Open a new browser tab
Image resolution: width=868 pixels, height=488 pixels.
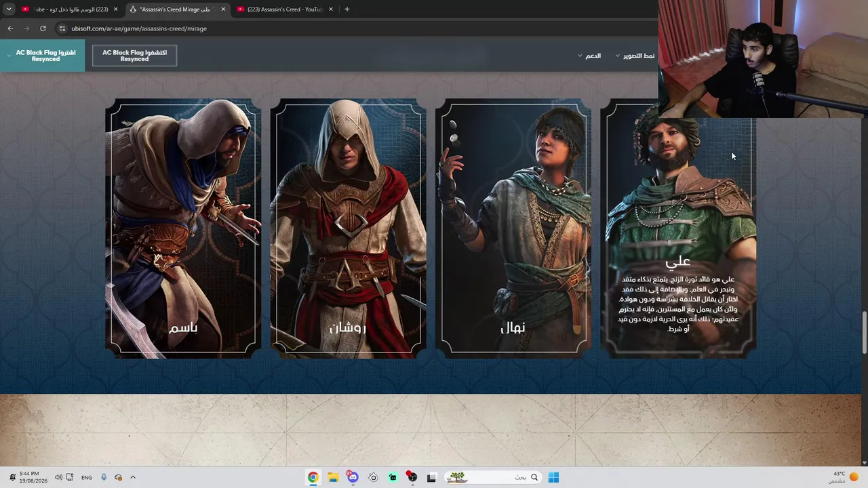tap(347, 9)
